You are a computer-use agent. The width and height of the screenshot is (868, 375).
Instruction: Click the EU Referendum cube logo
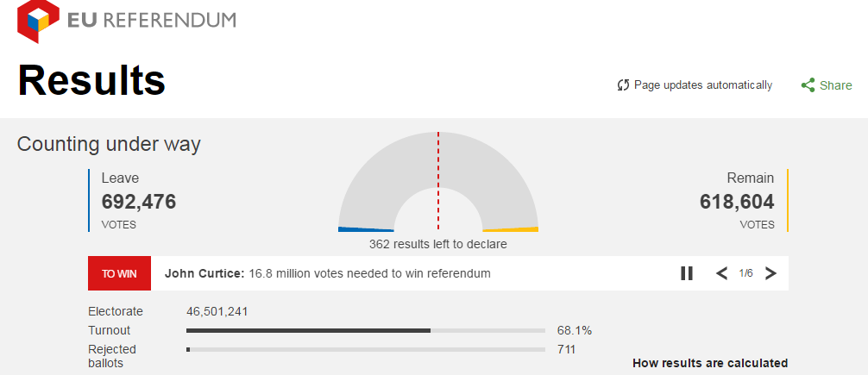pyautogui.click(x=38, y=21)
